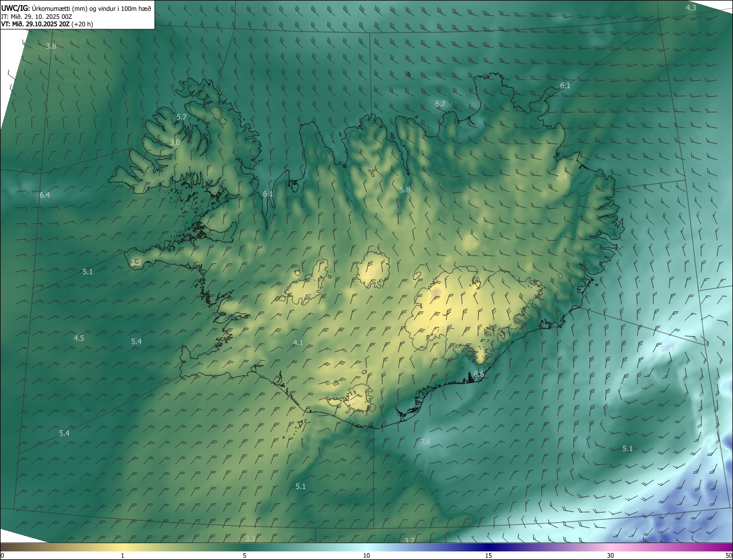Click the 2.4 value label

[562, 177]
